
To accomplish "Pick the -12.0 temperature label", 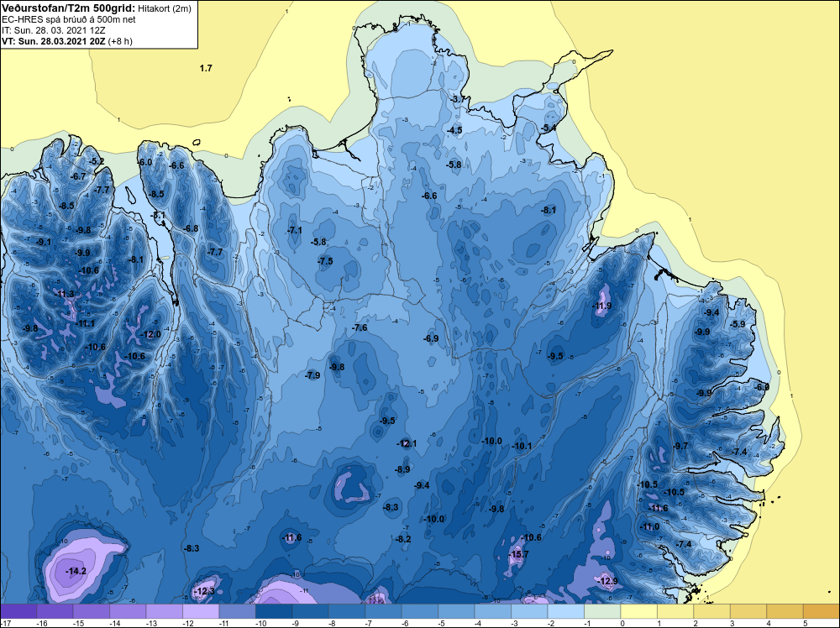I will [x=150, y=334].
